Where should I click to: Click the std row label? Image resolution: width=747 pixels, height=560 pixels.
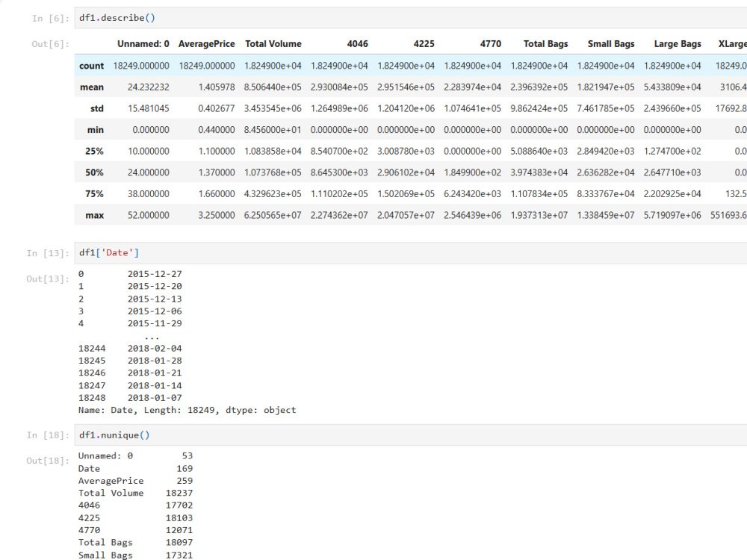pyautogui.click(x=96, y=108)
